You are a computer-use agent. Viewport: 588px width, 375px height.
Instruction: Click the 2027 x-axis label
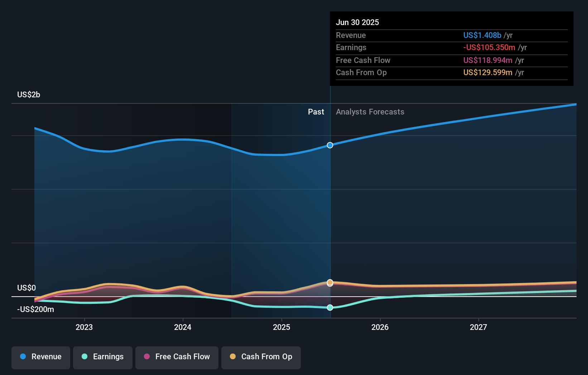pos(478,327)
